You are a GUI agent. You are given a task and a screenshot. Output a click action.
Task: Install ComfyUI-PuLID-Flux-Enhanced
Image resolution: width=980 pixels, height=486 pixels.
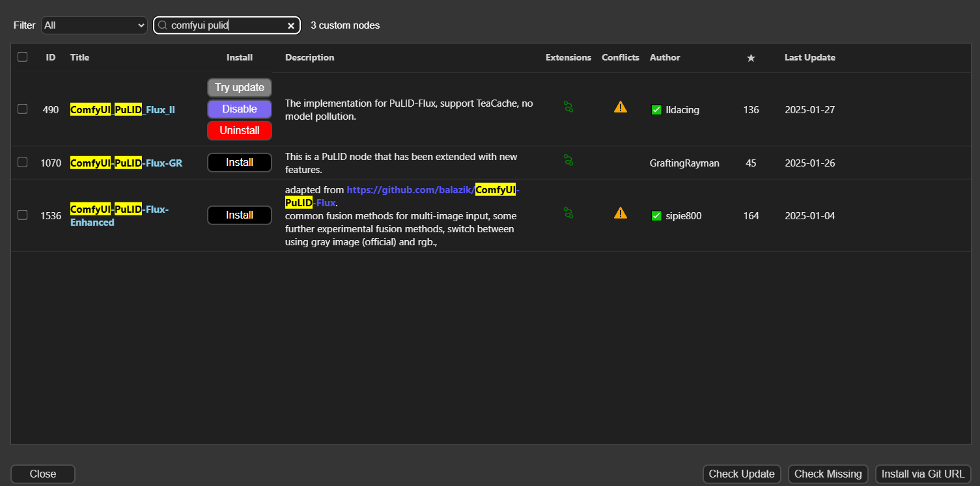click(240, 215)
